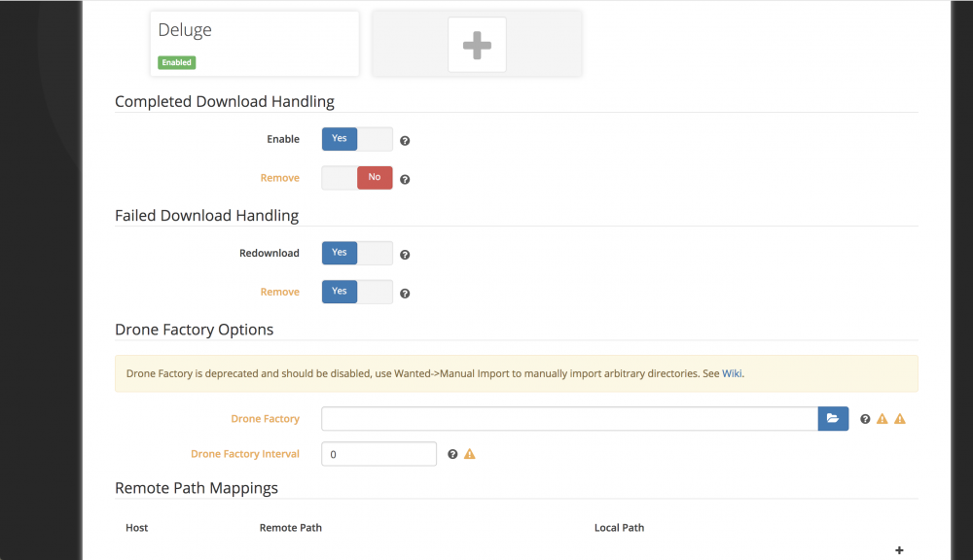973x560 pixels.
Task: Toggle Completed Download Handling Remove switch
Action: coord(357,177)
